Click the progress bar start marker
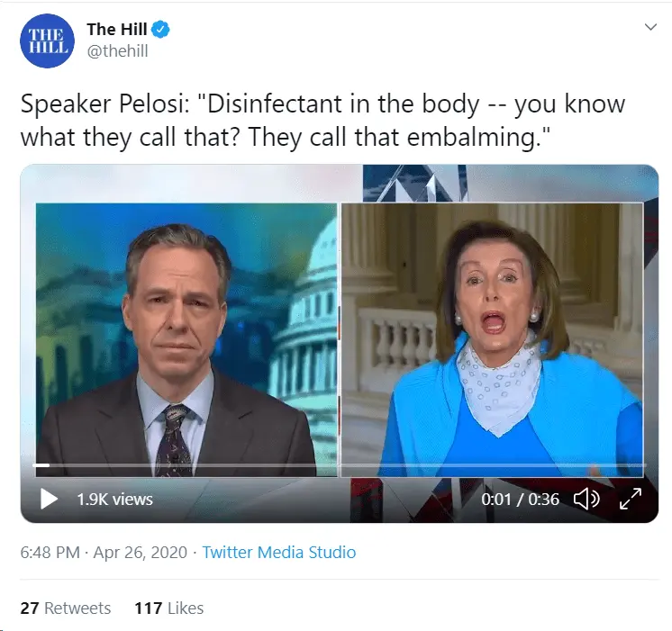Screen dimensions: 672x631 point(41,464)
